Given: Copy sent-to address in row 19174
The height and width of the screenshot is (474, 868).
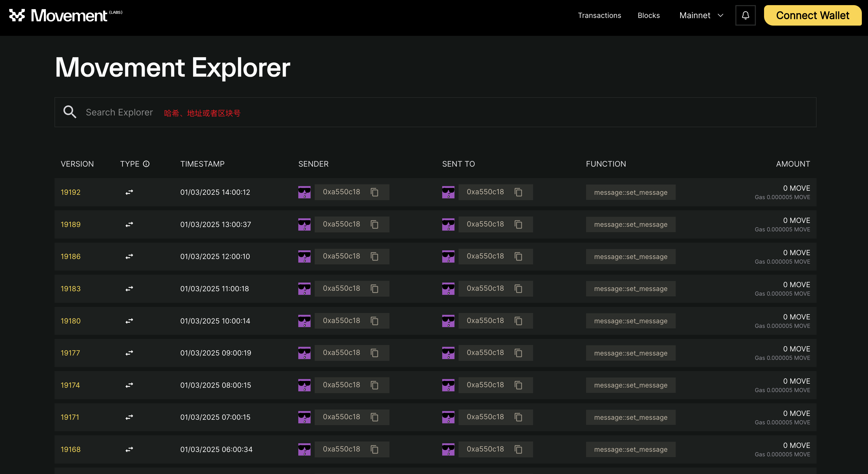Looking at the screenshot, I should click(x=518, y=385).
